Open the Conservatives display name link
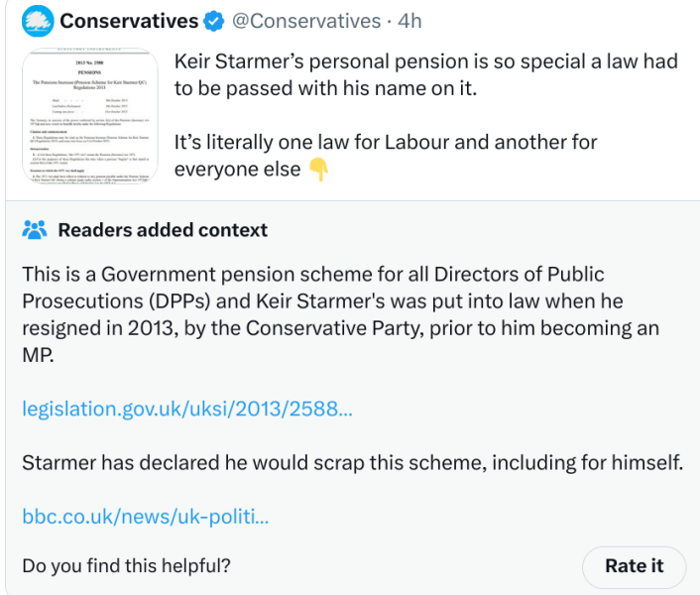Viewport: 700px width, 595px height. click(129, 21)
